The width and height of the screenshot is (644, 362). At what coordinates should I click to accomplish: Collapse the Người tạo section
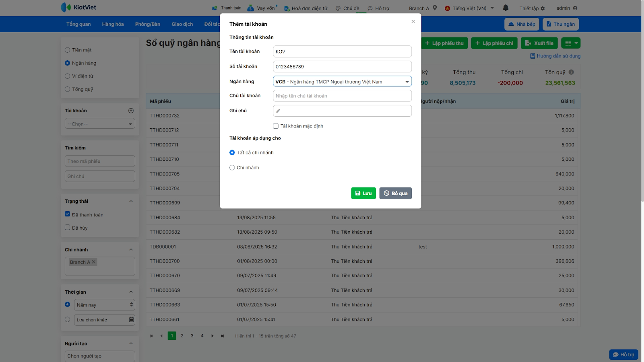tap(131, 343)
